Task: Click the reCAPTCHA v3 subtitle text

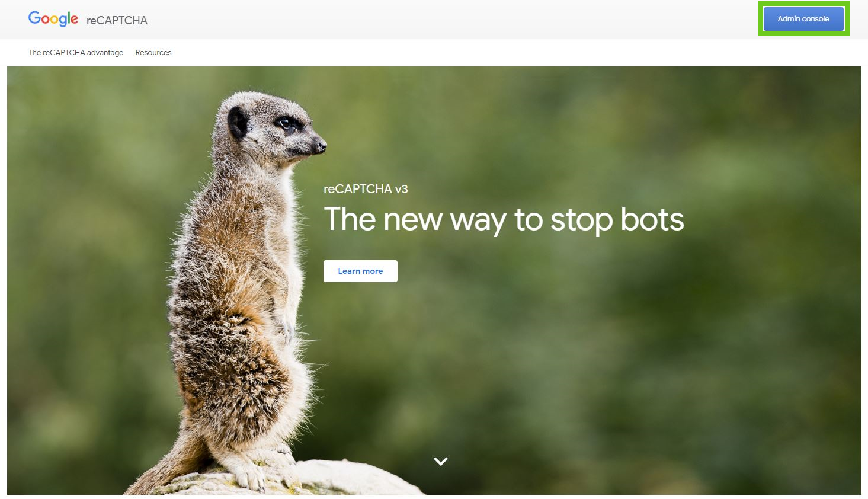Action: click(366, 189)
